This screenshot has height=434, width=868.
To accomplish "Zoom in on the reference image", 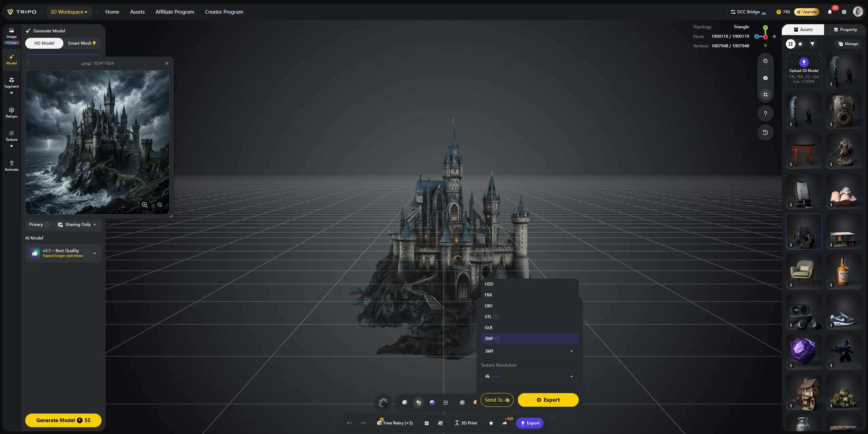I will tap(145, 205).
